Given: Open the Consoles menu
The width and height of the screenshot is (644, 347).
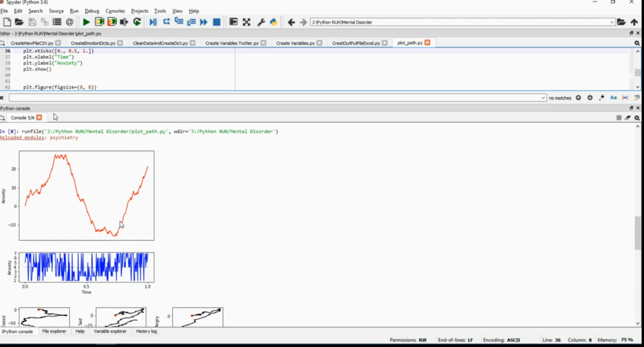Looking at the screenshot, I should coord(115,11).
